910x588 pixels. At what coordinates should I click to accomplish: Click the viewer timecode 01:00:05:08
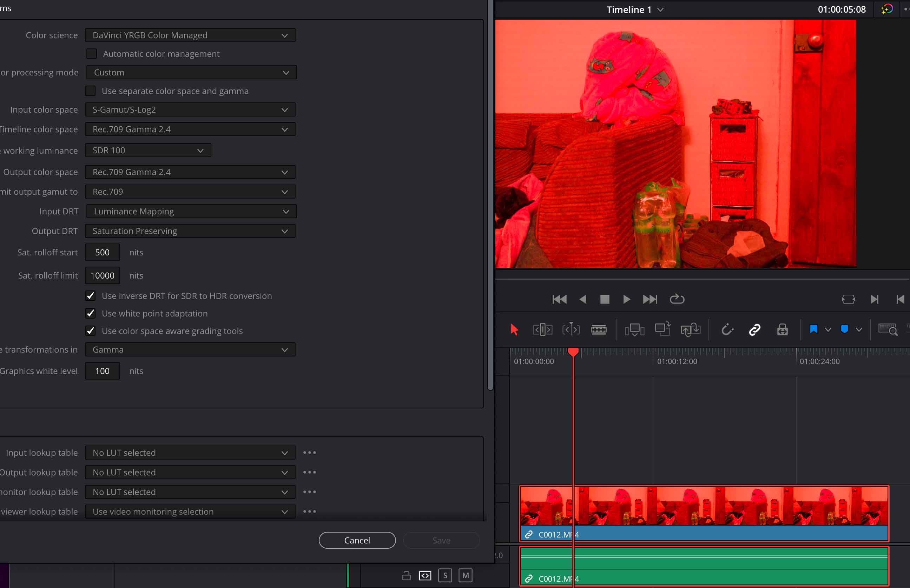[x=842, y=9]
